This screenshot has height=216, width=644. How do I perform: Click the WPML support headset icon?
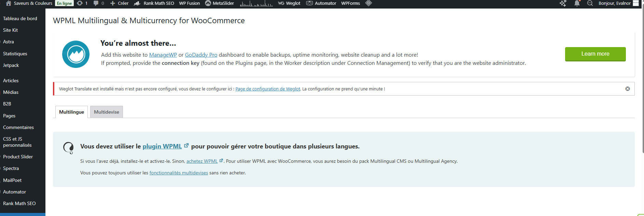click(x=68, y=148)
